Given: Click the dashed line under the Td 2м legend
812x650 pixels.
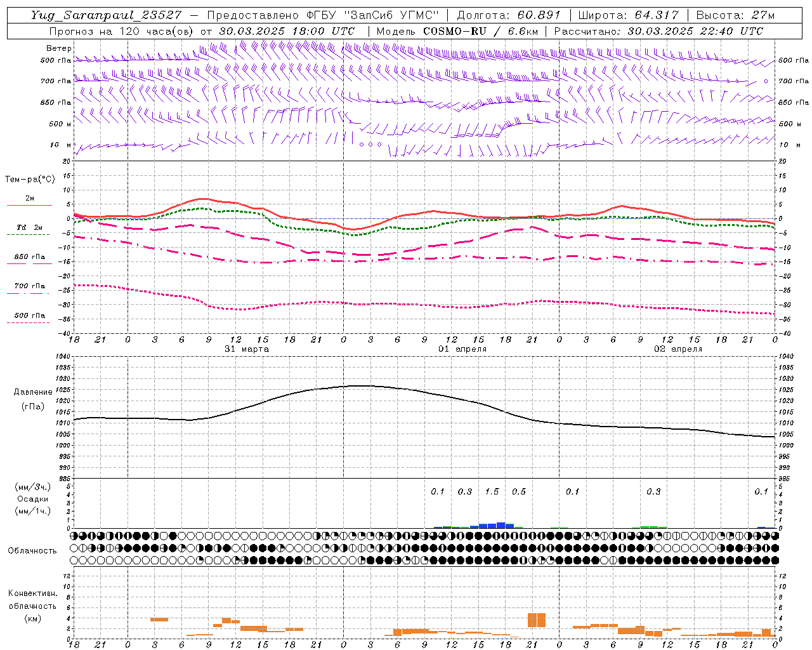Looking at the screenshot, I should click(29, 234).
